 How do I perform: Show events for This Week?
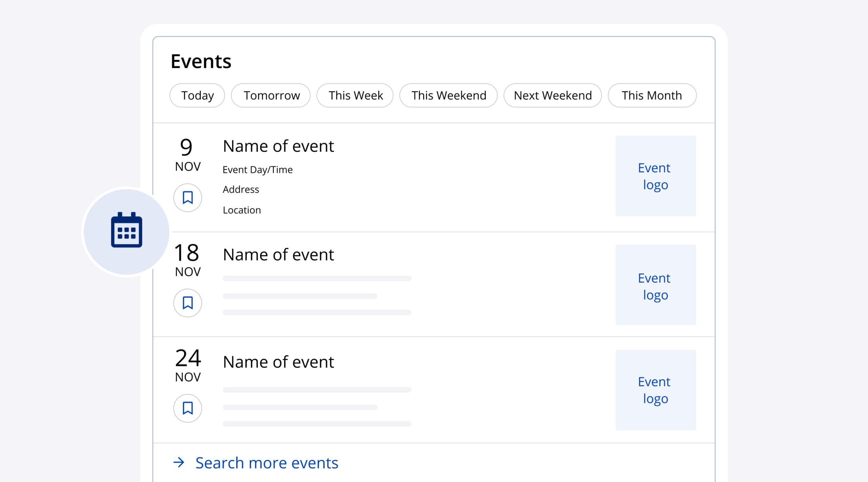click(x=355, y=96)
